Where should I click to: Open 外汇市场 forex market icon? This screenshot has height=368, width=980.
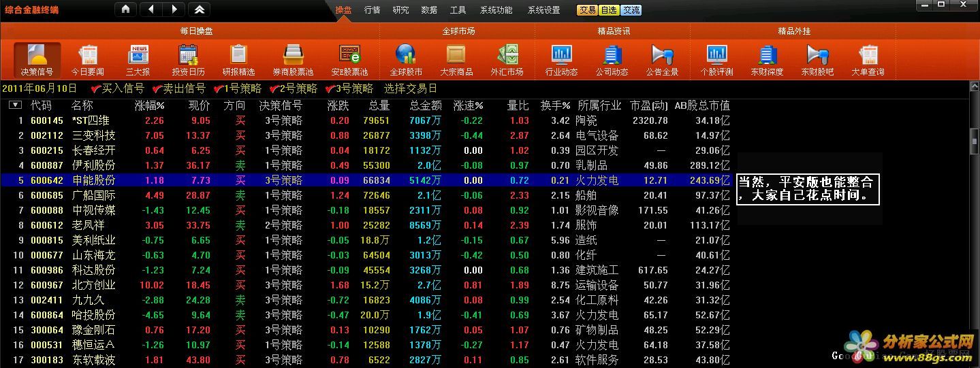(507, 60)
